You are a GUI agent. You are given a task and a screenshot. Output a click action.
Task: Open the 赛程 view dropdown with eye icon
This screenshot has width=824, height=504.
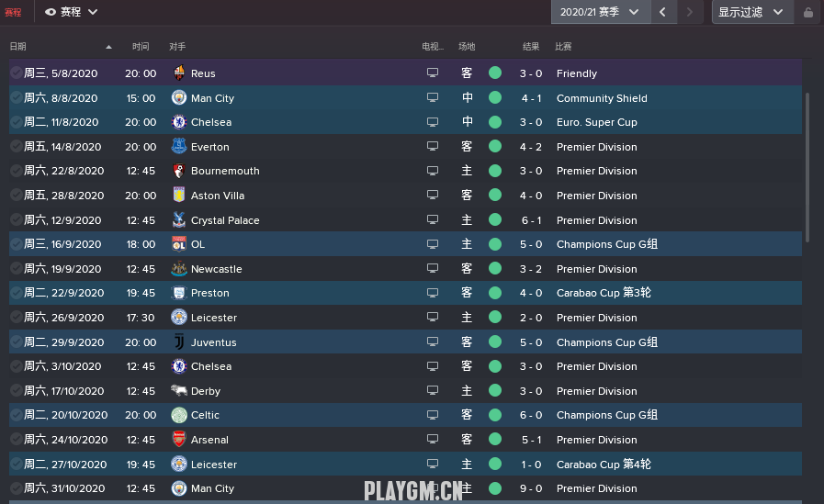click(72, 12)
